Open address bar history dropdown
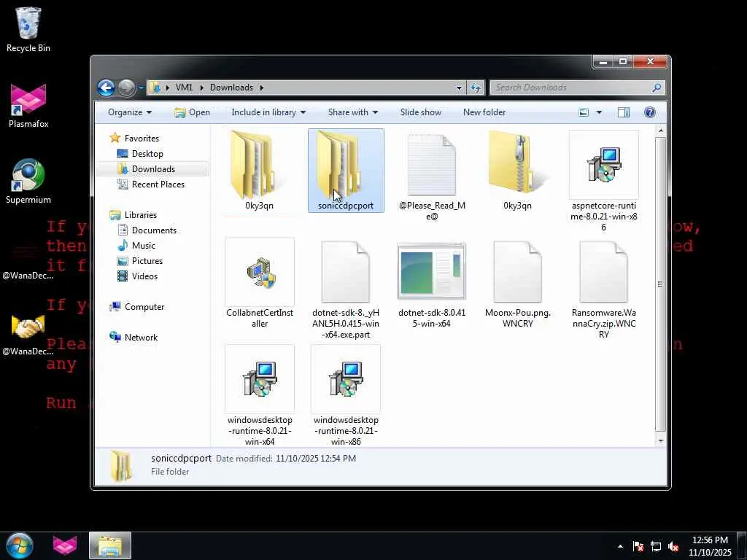The height and width of the screenshot is (560, 747). (459, 87)
